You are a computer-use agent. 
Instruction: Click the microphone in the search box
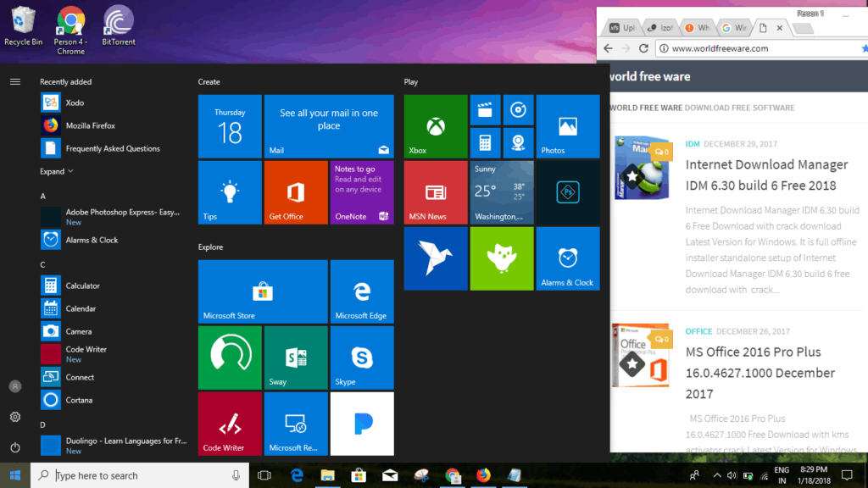236,475
